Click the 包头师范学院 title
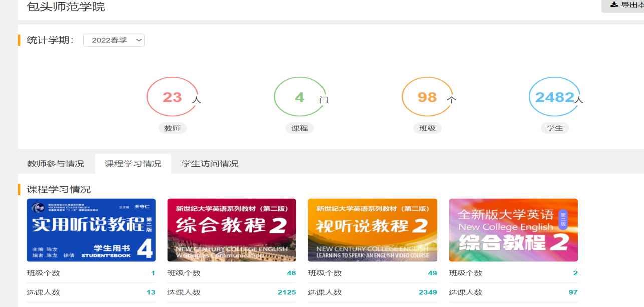The height and width of the screenshot is (307, 644). coord(66,7)
